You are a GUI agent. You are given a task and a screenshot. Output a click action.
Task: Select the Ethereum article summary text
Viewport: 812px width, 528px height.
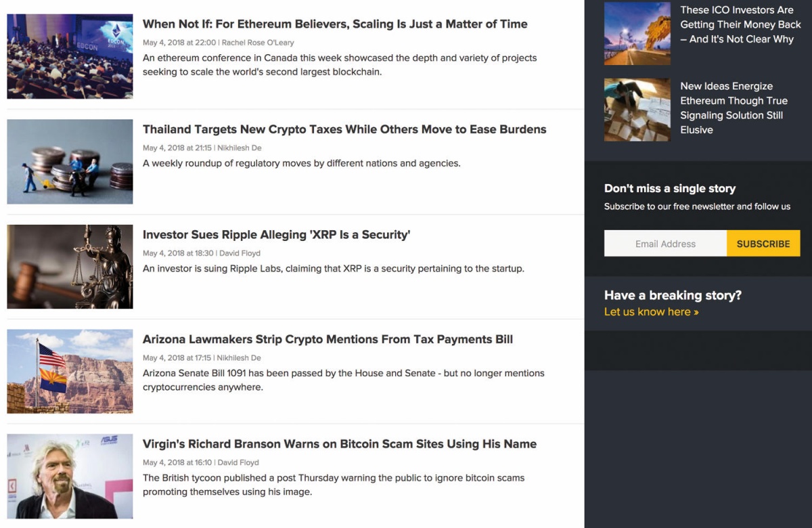point(340,65)
